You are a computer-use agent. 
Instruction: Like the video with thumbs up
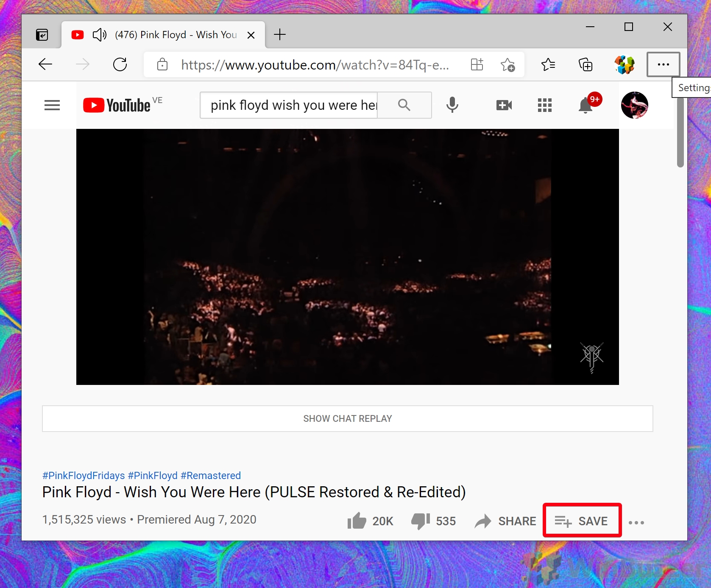click(x=370, y=521)
